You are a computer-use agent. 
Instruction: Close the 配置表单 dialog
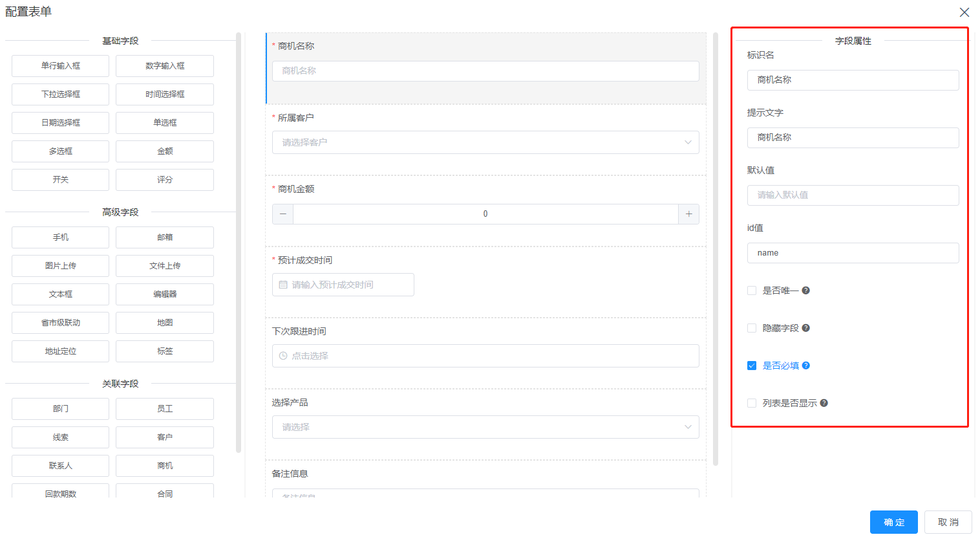click(x=964, y=12)
